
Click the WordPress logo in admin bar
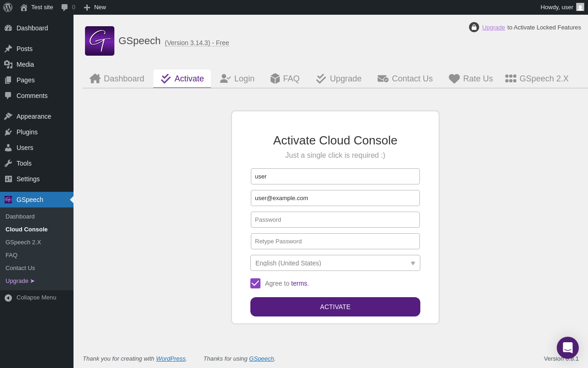click(x=8, y=7)
